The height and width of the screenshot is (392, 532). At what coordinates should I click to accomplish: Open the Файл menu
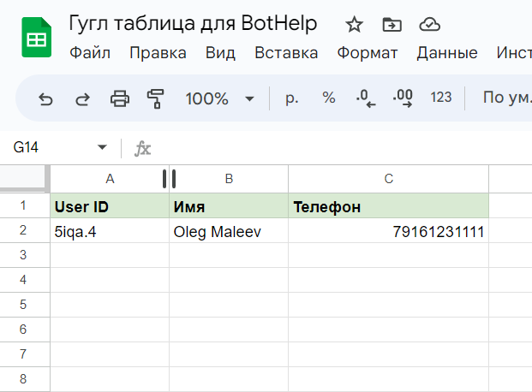coord(90,53)
